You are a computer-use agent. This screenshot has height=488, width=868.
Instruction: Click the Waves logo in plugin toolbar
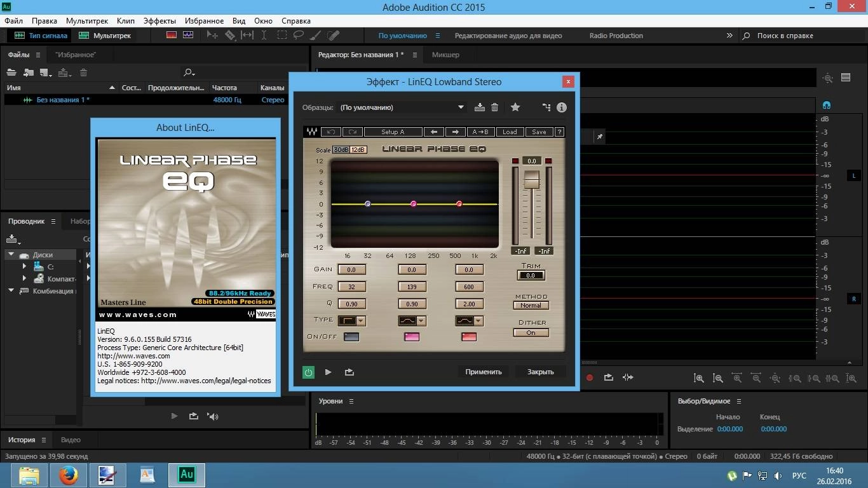click(312, 132)
